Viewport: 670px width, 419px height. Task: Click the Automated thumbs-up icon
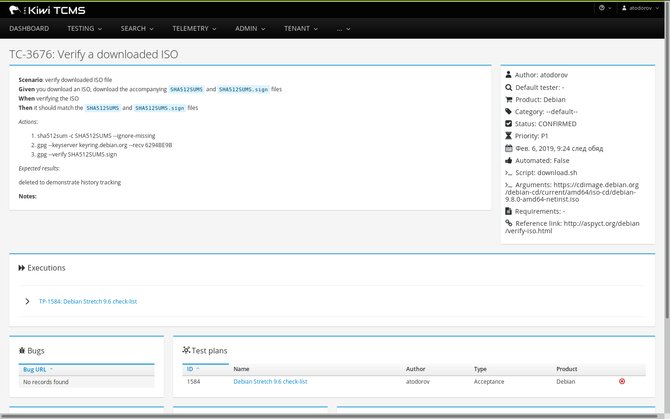508,161
